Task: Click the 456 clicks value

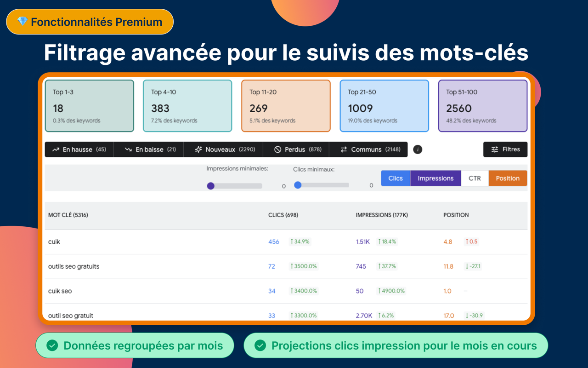Action: point(274,242)
